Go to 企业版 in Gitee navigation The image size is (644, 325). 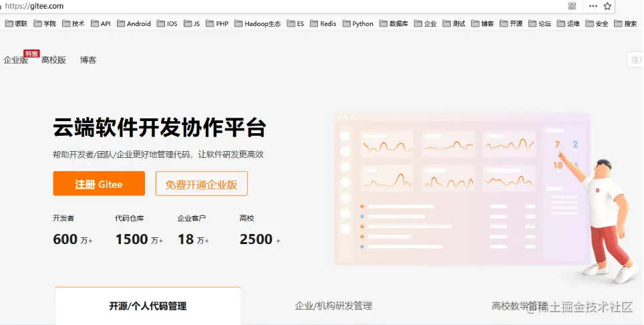pos(15,60)
